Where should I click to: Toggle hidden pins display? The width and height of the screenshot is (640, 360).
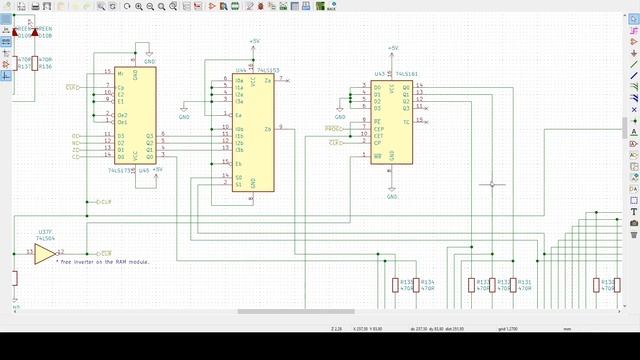pyautogui.click(x=6, y=64)
